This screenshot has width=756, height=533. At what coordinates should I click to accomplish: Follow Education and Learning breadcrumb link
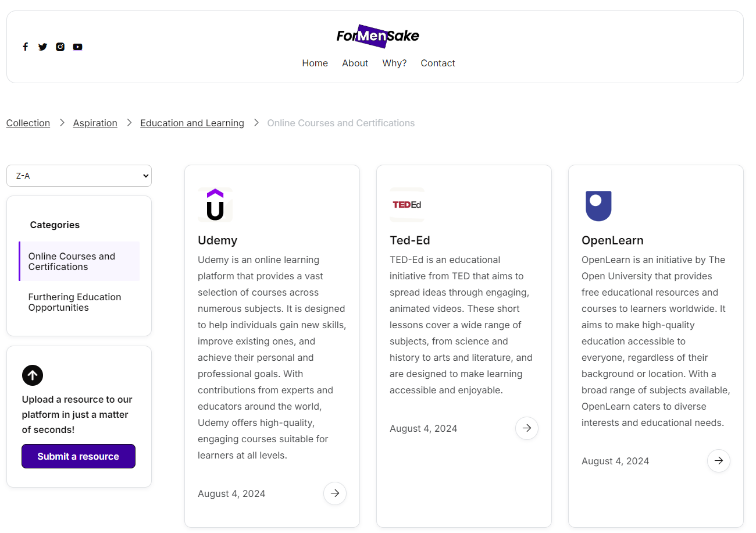(x=192, y=123)
